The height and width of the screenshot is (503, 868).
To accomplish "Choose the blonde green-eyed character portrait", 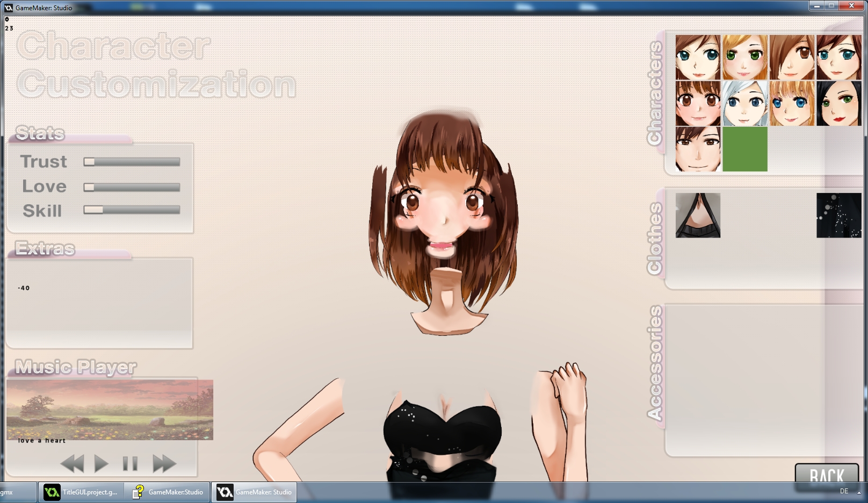I will tap(744, 58).
